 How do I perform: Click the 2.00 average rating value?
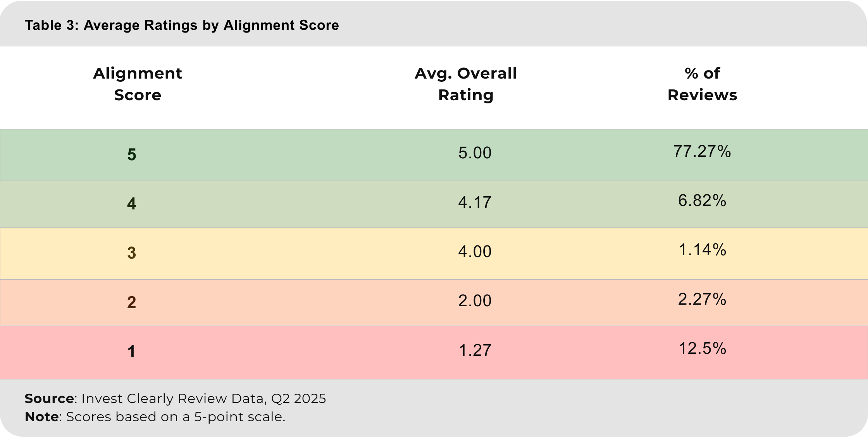(x=475, y=301)
